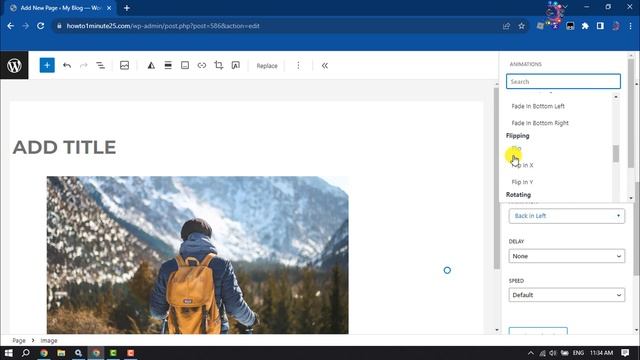Open the Windows Start menu
The image size is (640, 360).
coord(8,353)
